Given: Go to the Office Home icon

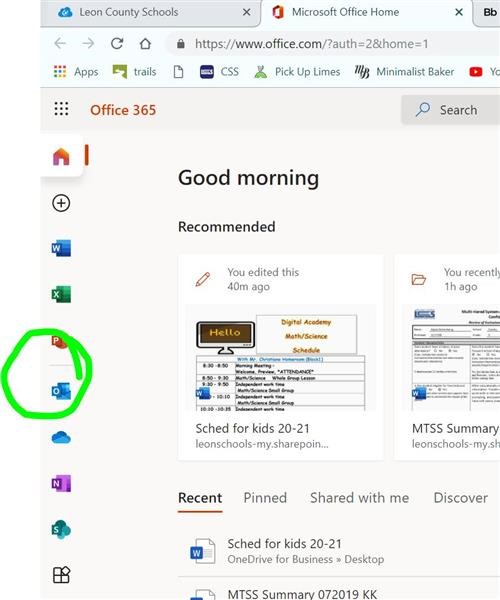Looking at the screenshot, I should pos(61,156).
